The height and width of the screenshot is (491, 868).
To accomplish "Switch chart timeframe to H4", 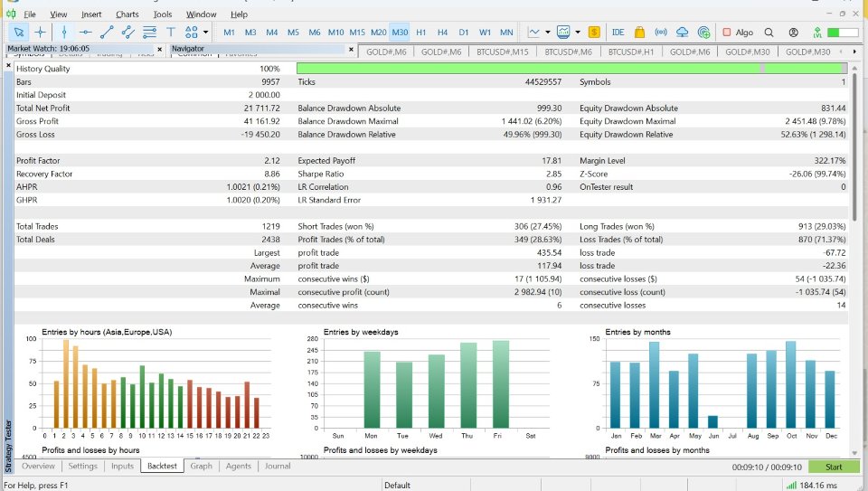I will coord(442,33).
